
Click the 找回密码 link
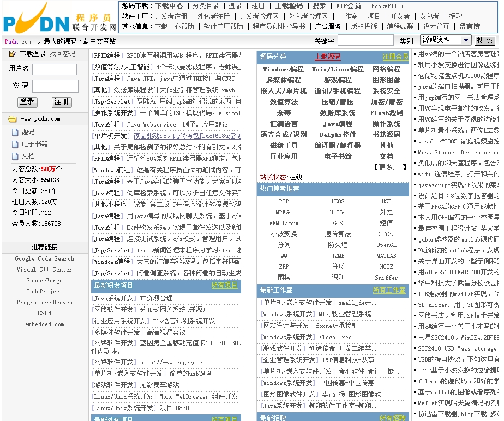coord(62,54)
